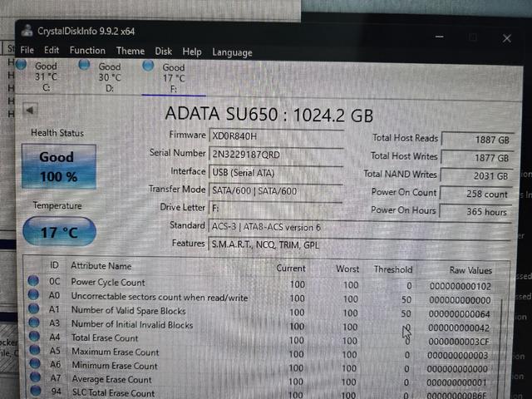532x399 pixels.
Task: Click the 17 °C temperature button
Action: tap(59, 232)
